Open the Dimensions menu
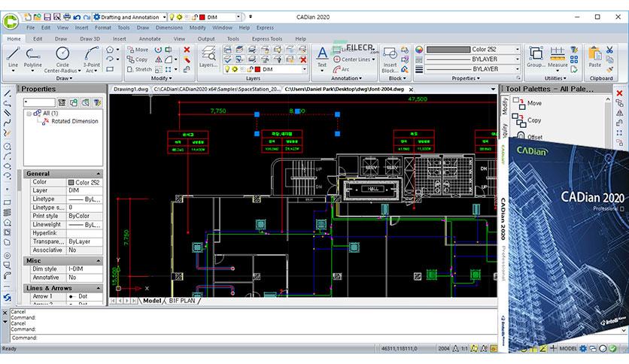The image size is (629, 364). [x=169, y=28]
